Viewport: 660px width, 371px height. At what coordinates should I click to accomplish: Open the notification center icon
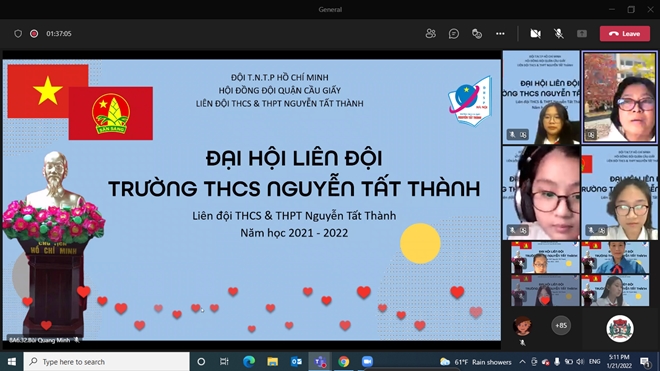644,362
